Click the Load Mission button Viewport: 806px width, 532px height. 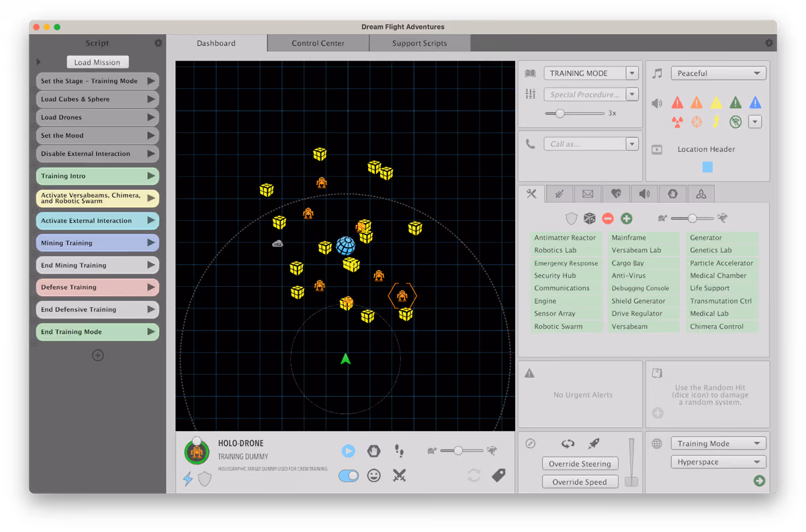97,62
